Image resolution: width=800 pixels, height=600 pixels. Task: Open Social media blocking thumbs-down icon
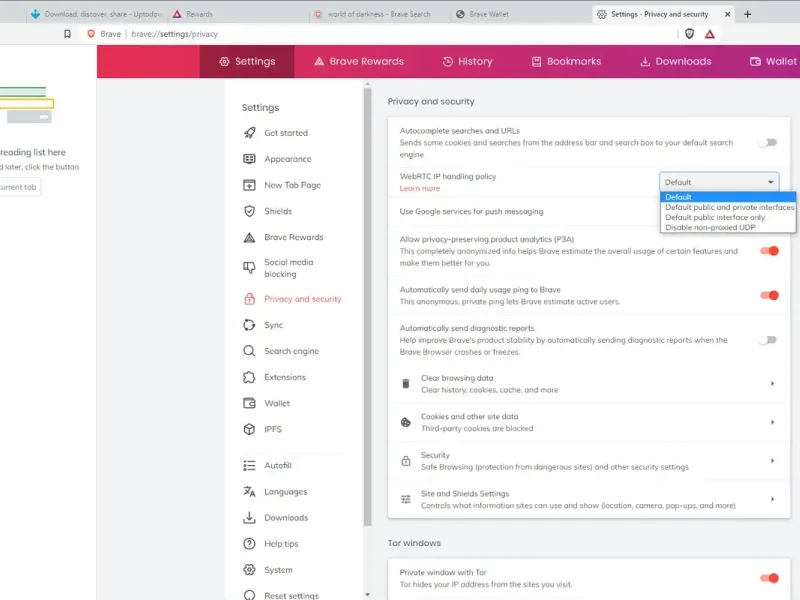pos(249,268)
